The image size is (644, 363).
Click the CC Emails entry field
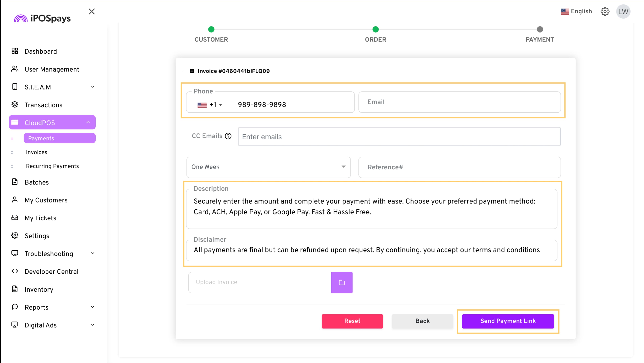click(x=399, y=137)
